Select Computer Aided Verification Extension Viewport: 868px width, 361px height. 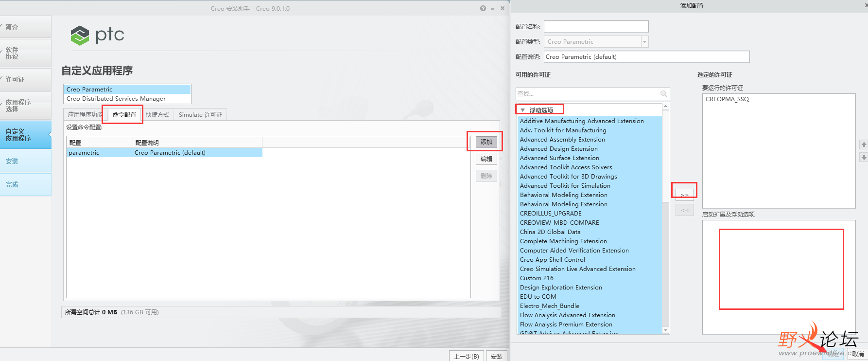pyautogui.click(x=589, y=251)
